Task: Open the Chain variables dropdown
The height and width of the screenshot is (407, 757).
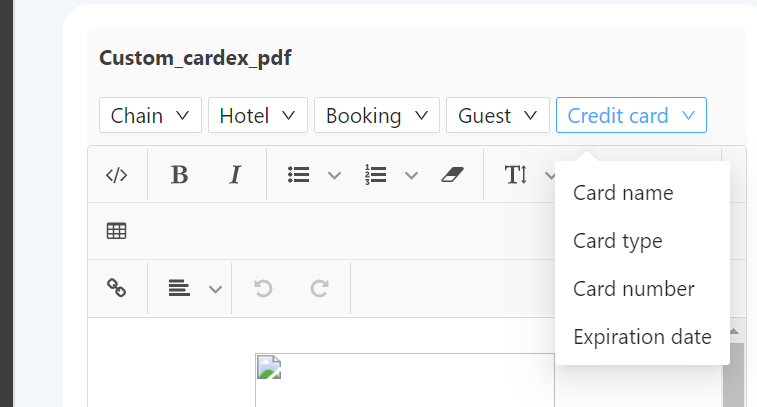Action: [x=150, y=115]
